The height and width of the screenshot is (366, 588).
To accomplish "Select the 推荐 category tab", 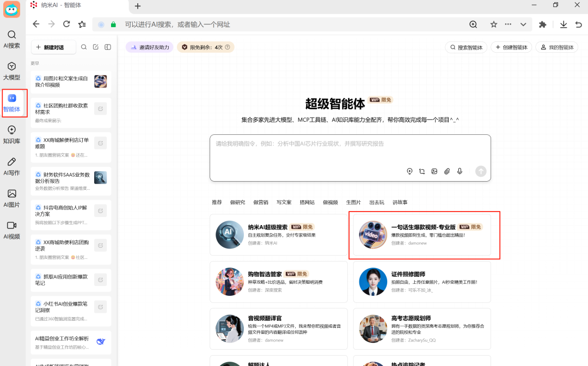I will coord(217,202).
